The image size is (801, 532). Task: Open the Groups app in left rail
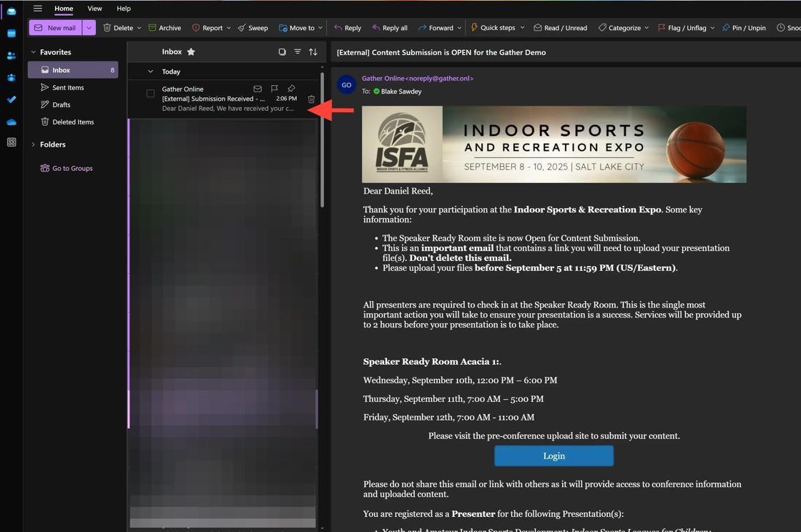tap(11, 78)
